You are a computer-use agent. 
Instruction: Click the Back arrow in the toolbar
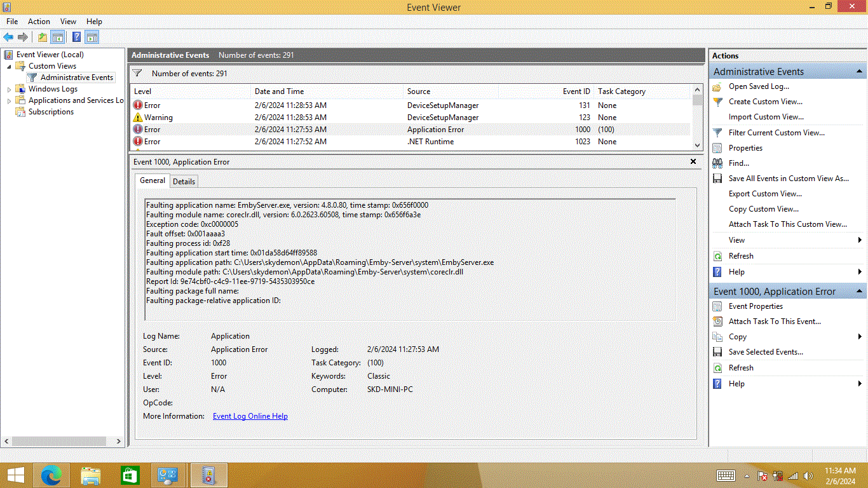(x=8, y=37)
